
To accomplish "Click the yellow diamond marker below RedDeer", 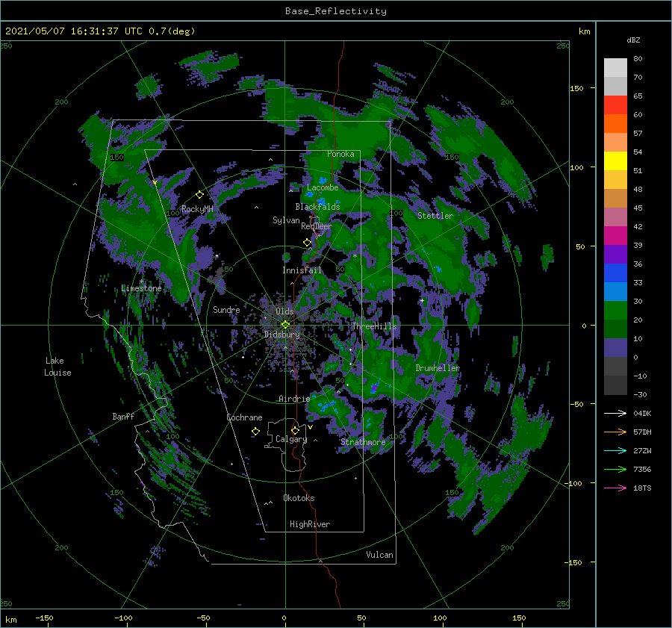I will [x=307, y=243].
